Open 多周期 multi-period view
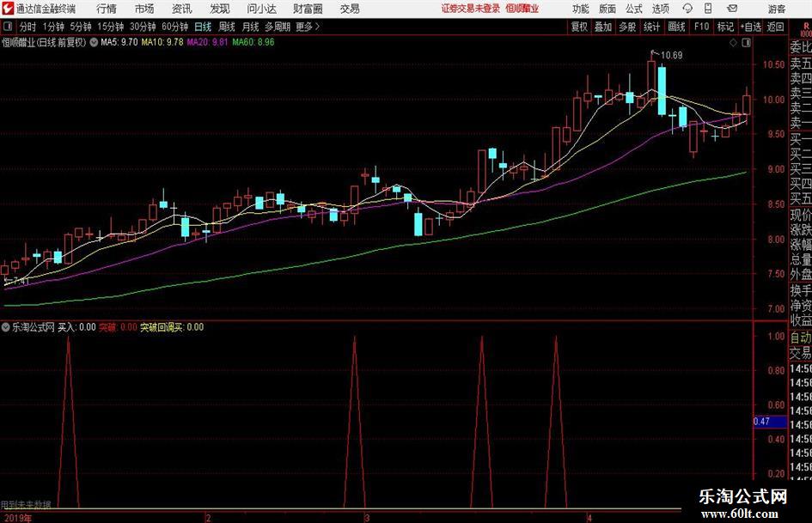812x523 pixels. click(278, 27)
